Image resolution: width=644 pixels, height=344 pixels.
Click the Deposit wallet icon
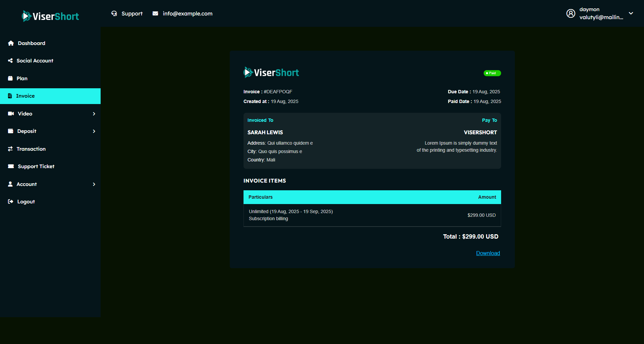(x=11, y=131)
